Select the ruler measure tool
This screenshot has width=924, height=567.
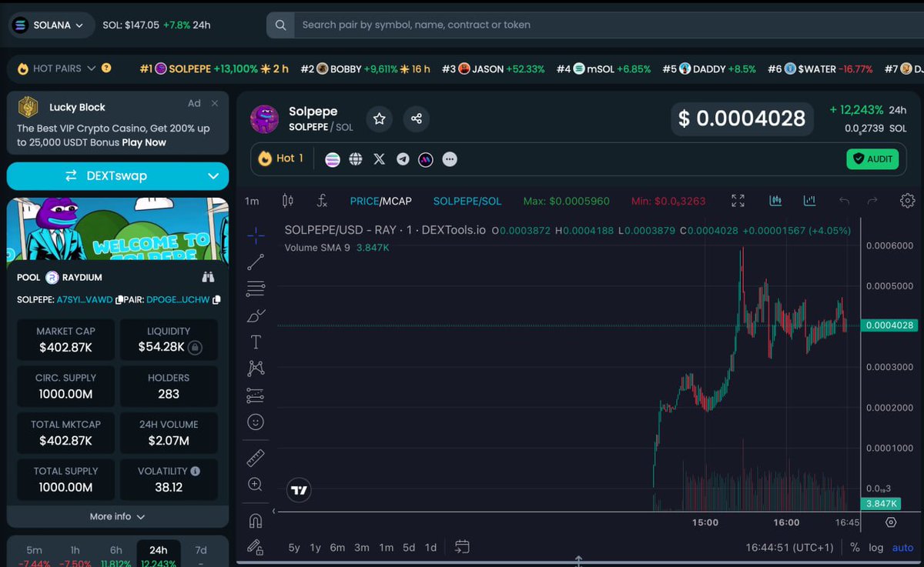point(256,459)
